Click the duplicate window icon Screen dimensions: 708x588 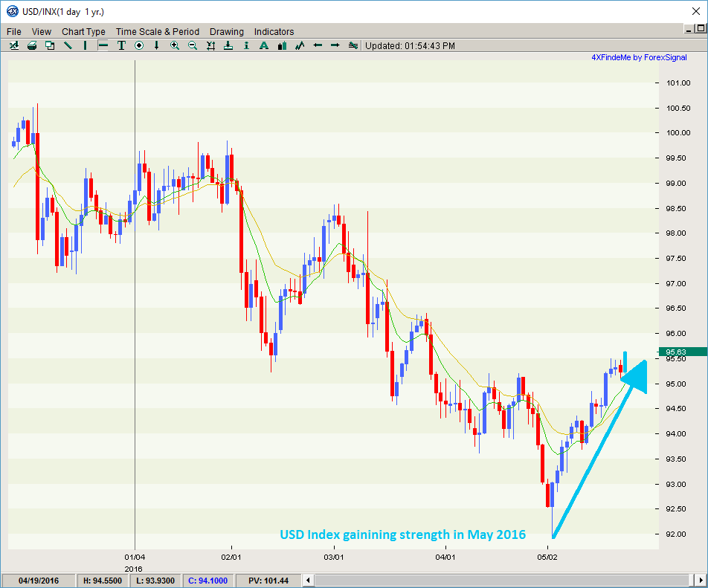tap(50, 45)
